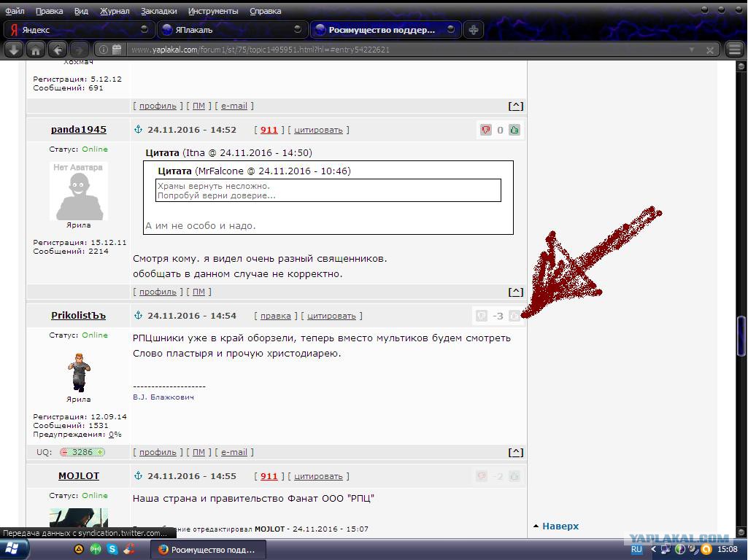Show site information icon in address bar
This screenshot has height=560, width=748.
[x=104, y=50]
